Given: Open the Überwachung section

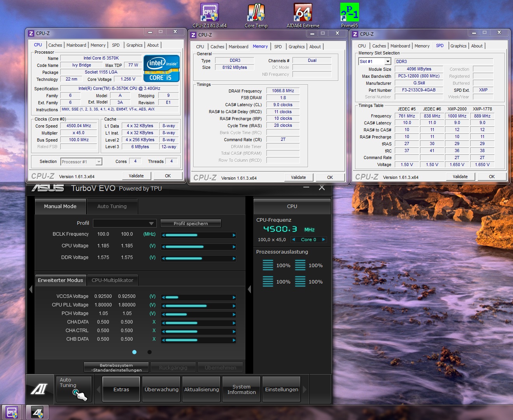Looking at the screenshot, I should [x=161, y=389].
